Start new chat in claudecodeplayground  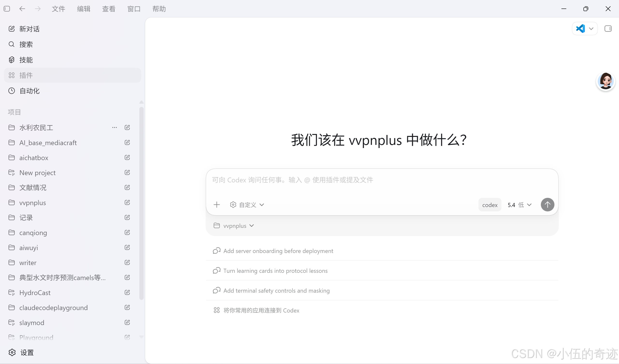pyautogui.click(x=127, y=307)
